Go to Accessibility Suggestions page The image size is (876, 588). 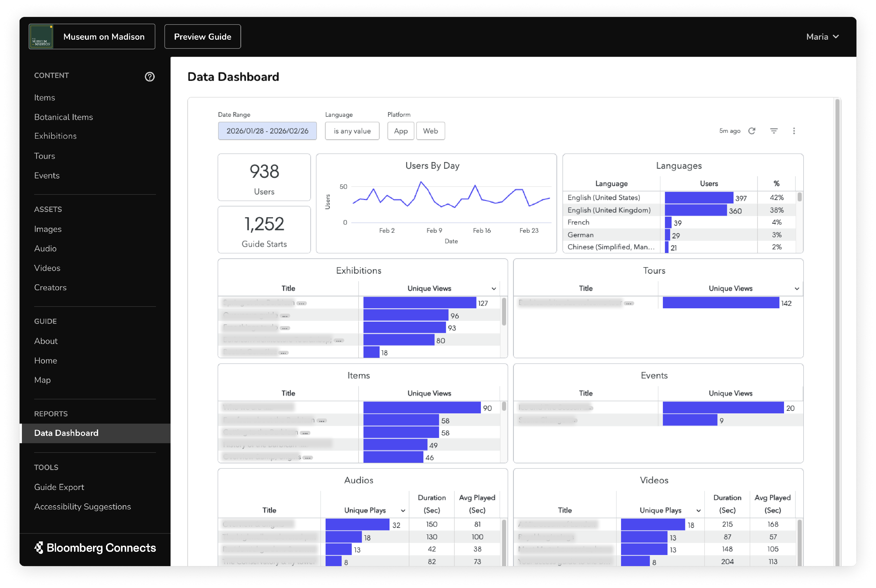83,507
